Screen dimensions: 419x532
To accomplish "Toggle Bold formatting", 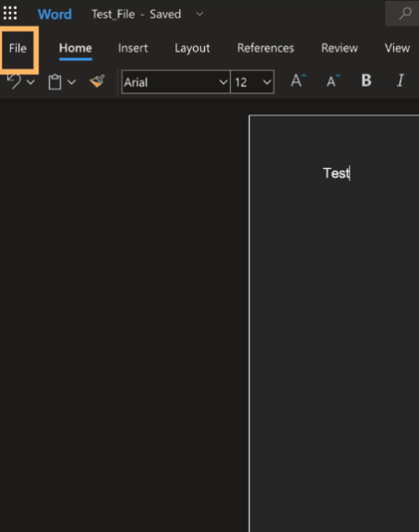I will [x=366, y=80].
